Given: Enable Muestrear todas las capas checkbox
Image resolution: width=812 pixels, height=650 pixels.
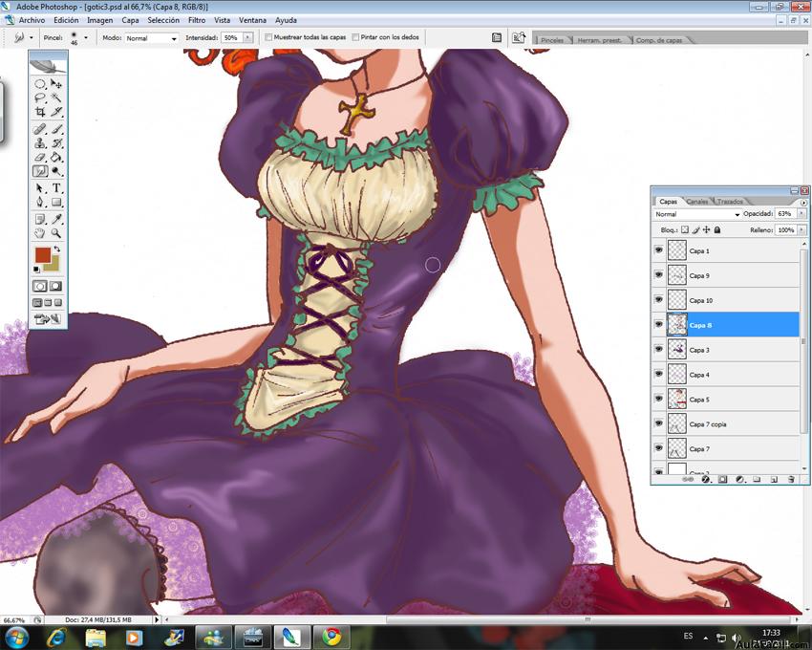Looking at the screenshot, I should tap(268, 37).
